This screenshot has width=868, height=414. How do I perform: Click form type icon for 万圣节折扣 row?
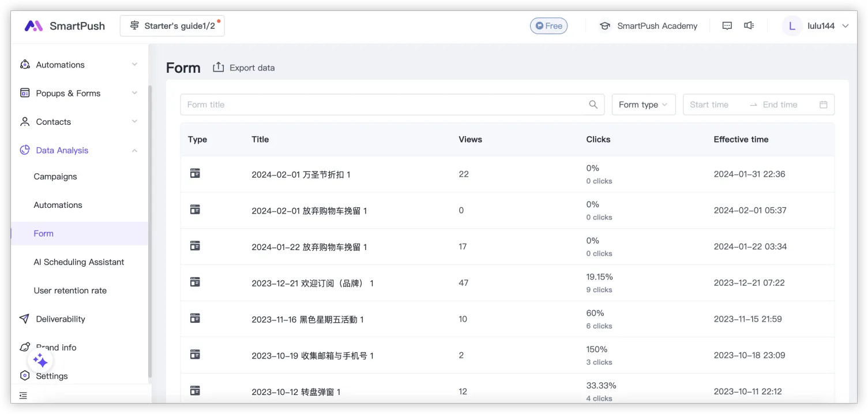pyautogui.click(x=195, y=173)
